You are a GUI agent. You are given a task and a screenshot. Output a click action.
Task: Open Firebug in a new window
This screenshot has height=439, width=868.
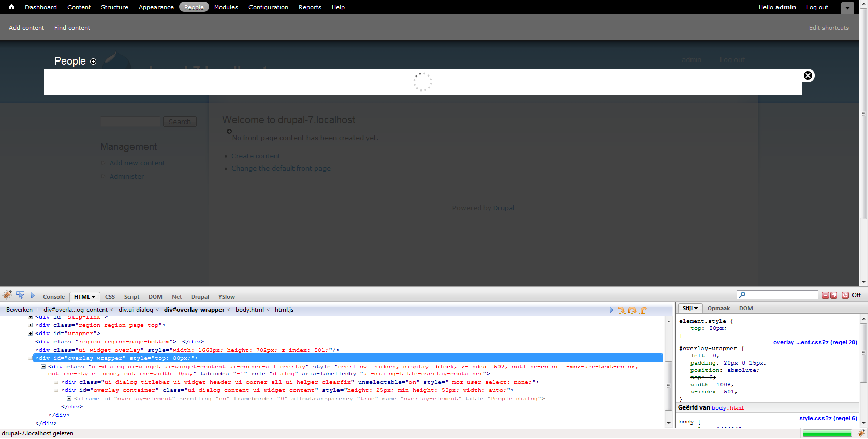tap(834, 295)
